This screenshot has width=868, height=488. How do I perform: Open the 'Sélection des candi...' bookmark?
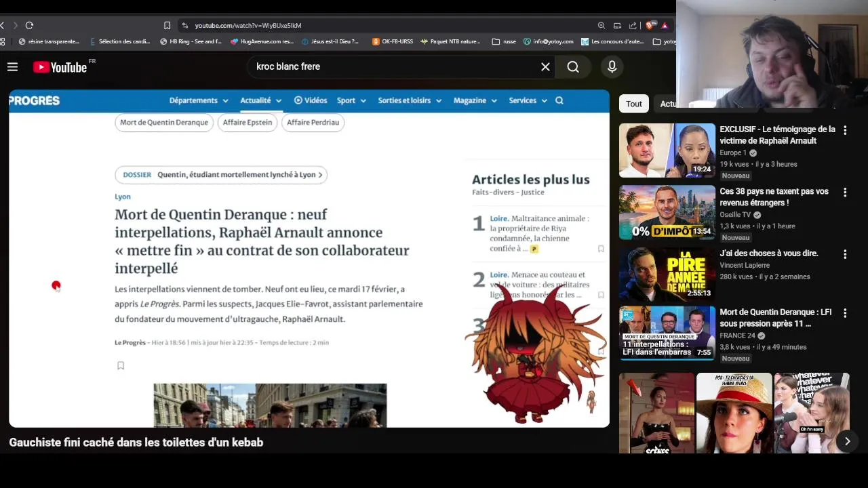coord(120,41)
